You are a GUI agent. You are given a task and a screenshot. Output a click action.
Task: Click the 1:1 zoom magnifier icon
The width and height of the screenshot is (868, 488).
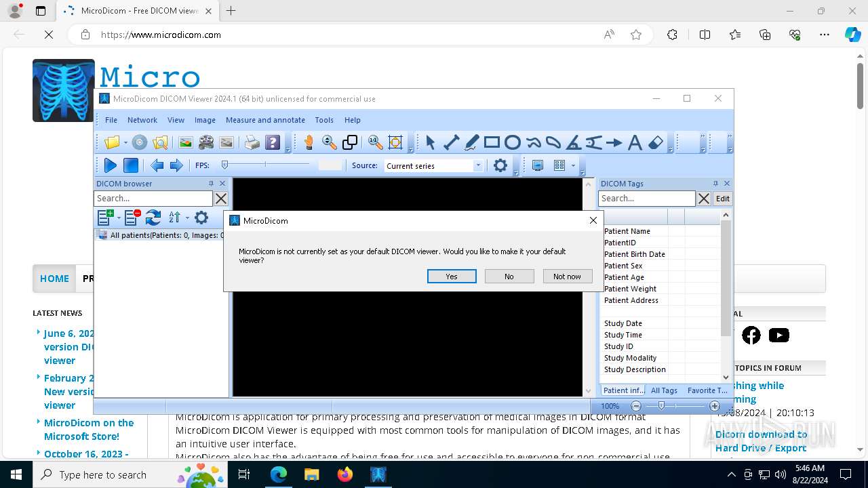pos(375,142)
